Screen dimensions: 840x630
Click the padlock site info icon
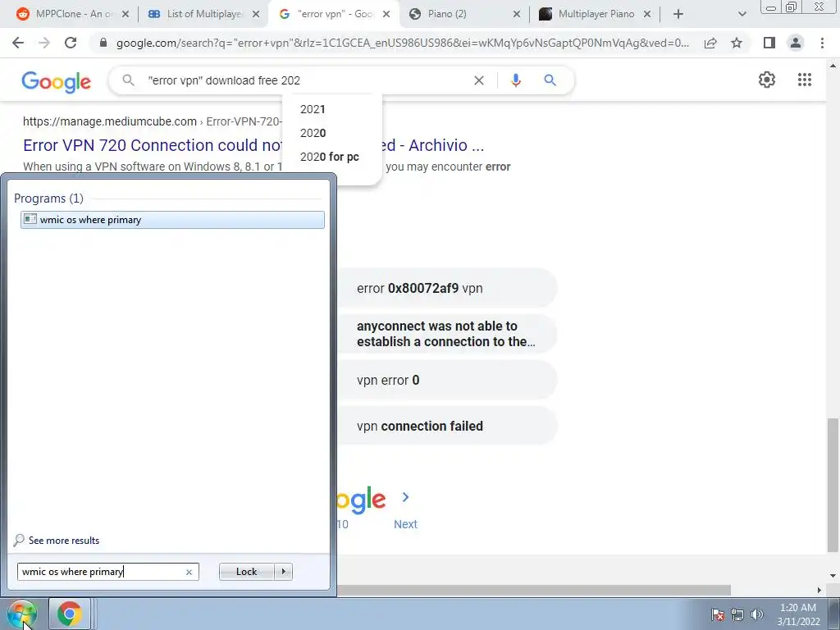[103, 43]
